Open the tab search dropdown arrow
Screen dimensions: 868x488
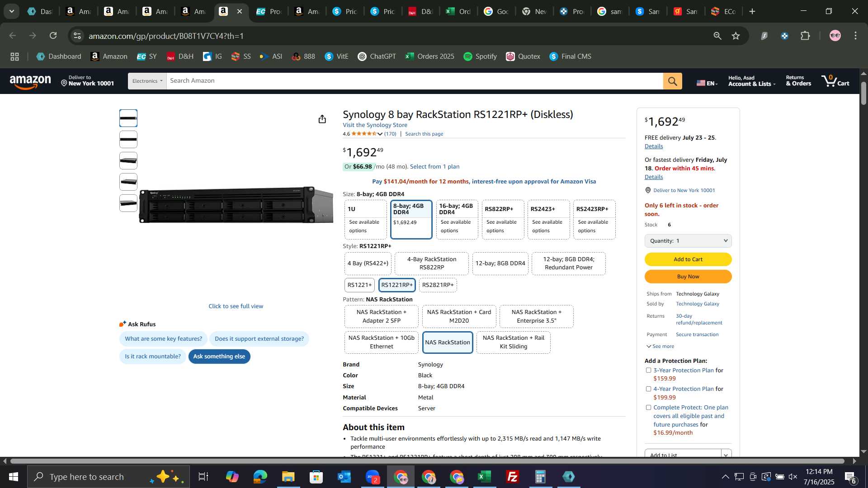click(x=11, y=11)
